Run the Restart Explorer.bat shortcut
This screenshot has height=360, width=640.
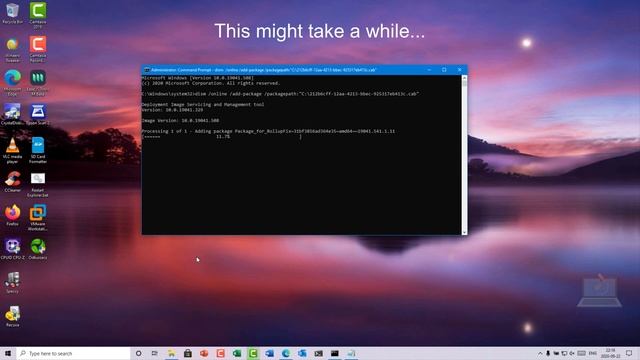(38, 184)
